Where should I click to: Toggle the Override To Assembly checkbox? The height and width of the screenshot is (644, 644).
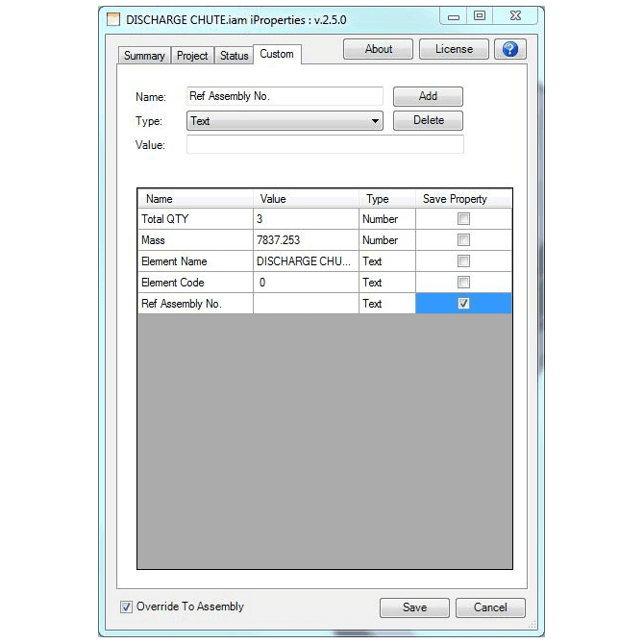(x=126, y=607)
